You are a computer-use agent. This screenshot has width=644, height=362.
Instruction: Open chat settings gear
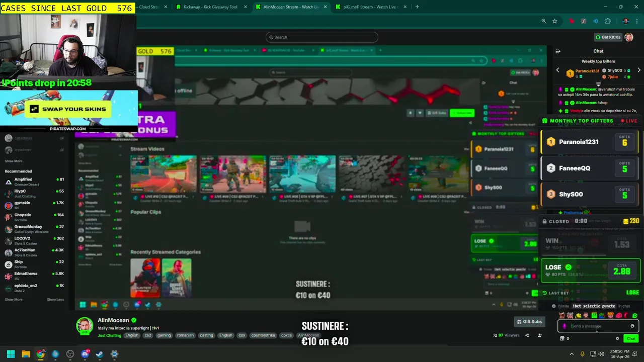(x=617, y=338)
